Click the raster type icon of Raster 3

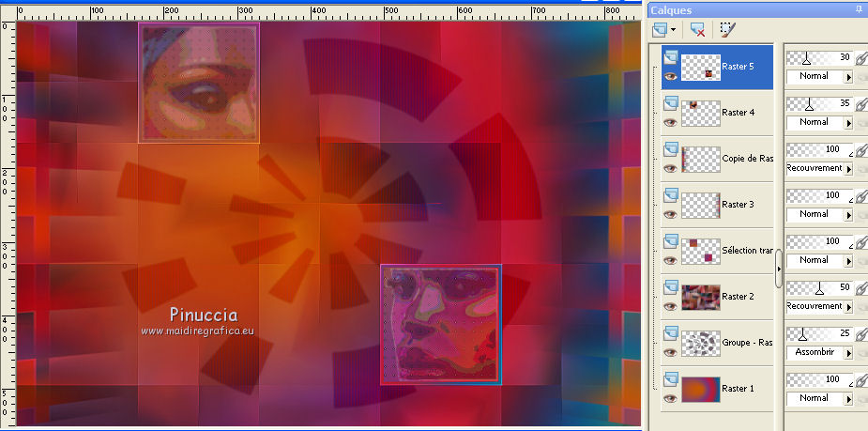coord(671,194)
